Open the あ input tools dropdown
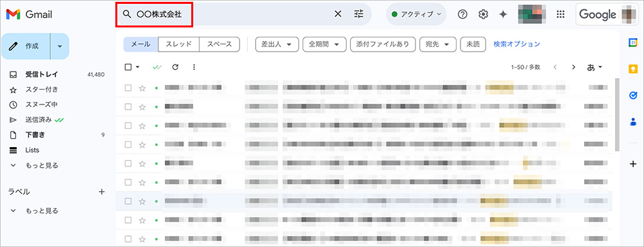Image resolution: width=644 pixels, height=247 pixels. (594, 67)
